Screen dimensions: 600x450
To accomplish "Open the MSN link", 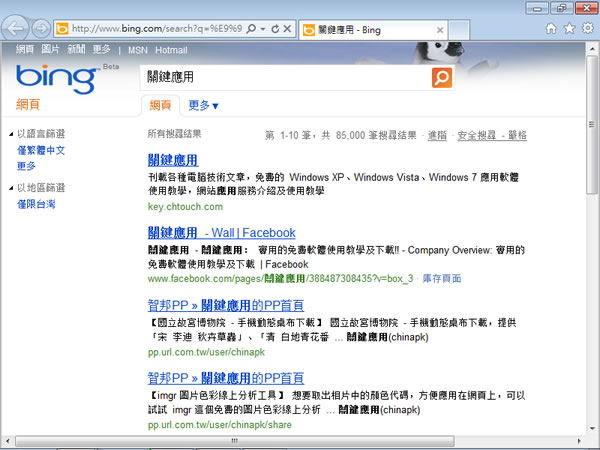I will [138, 50].
